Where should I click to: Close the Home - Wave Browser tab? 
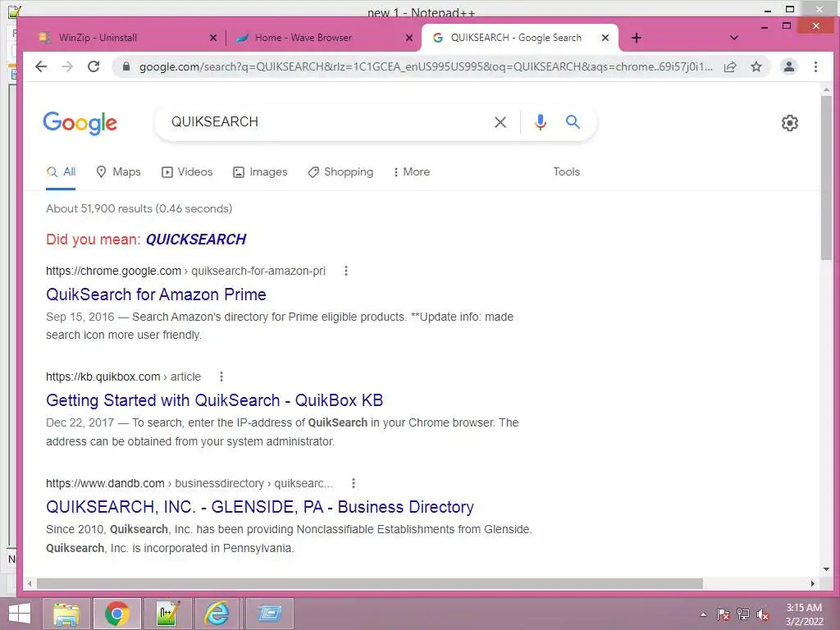409,38
